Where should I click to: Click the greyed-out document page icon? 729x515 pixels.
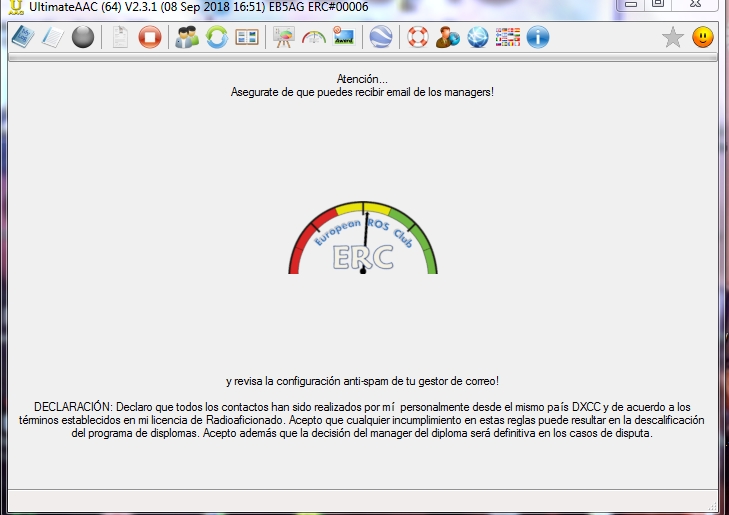[120, 37]
